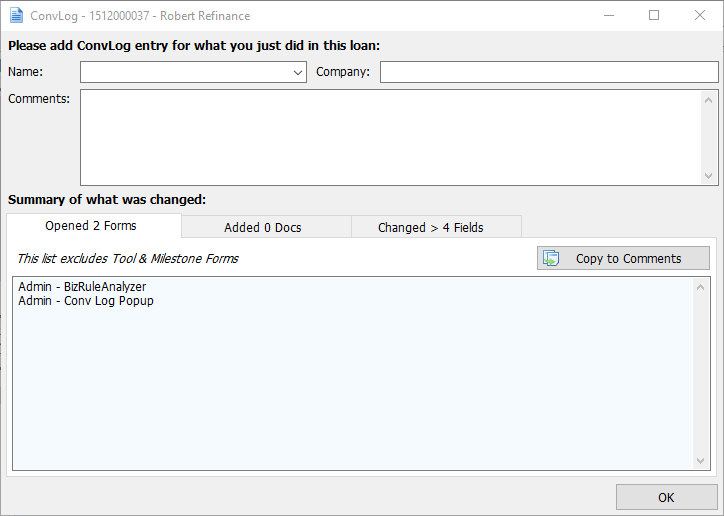Close the ConvLog dialog window
Image resolution: width=724 pixels, height=516 pixels.
tap(700, 16)
